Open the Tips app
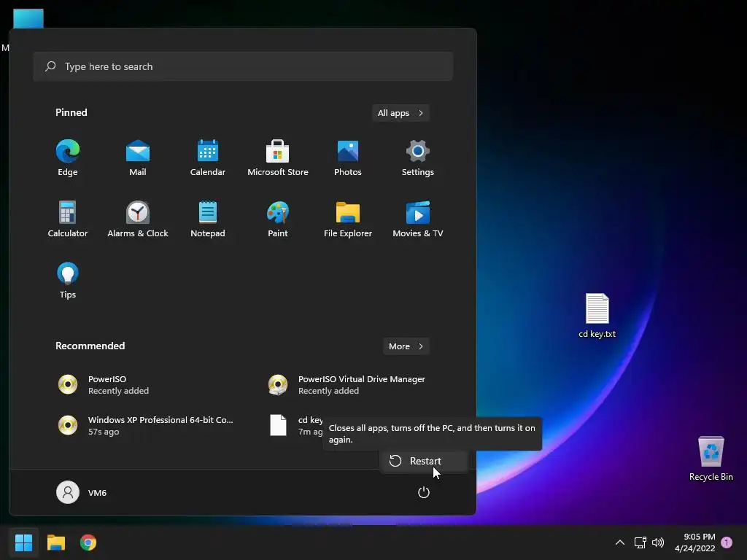747x560 pixels. tap(68, 281)
